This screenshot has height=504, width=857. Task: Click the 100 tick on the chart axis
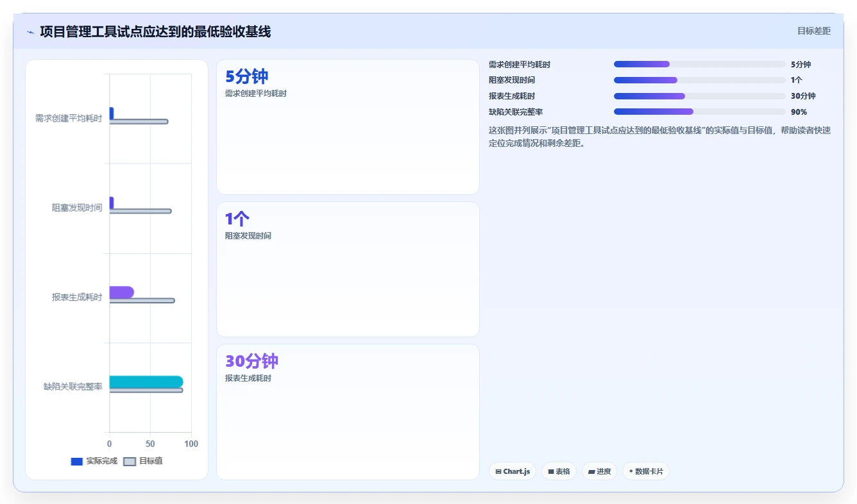point(191,444)
